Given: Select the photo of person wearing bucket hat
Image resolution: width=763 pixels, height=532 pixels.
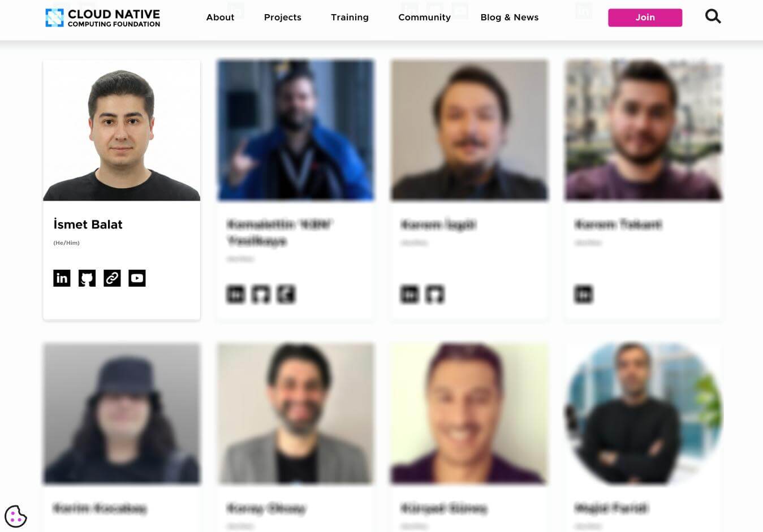Looking at the screenshot, I should pyautogui.click(x=122, y=413).
